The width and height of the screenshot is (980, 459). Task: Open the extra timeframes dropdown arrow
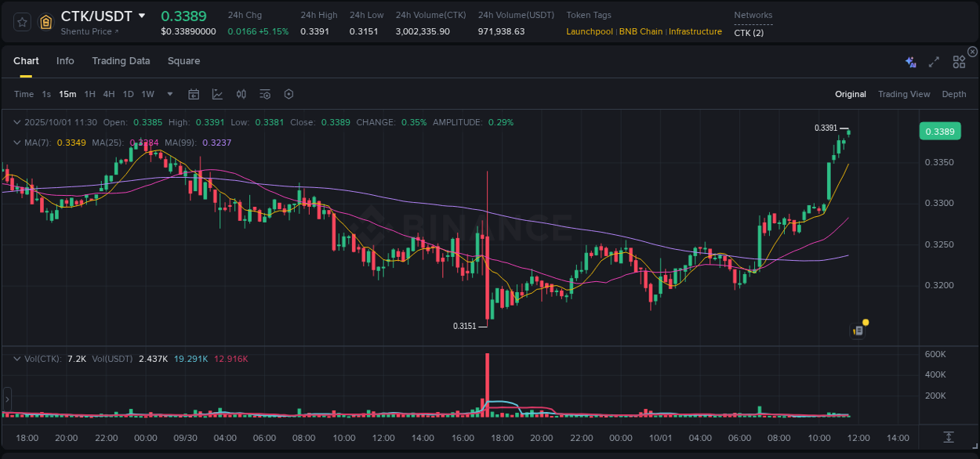(169, 93)
